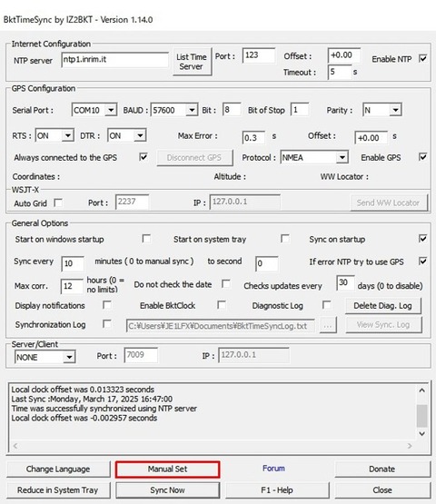The height and width of the screenshot is (504, 436).
Task: Open the Protocol NMEA dropdown
Action: coord(314,157)
